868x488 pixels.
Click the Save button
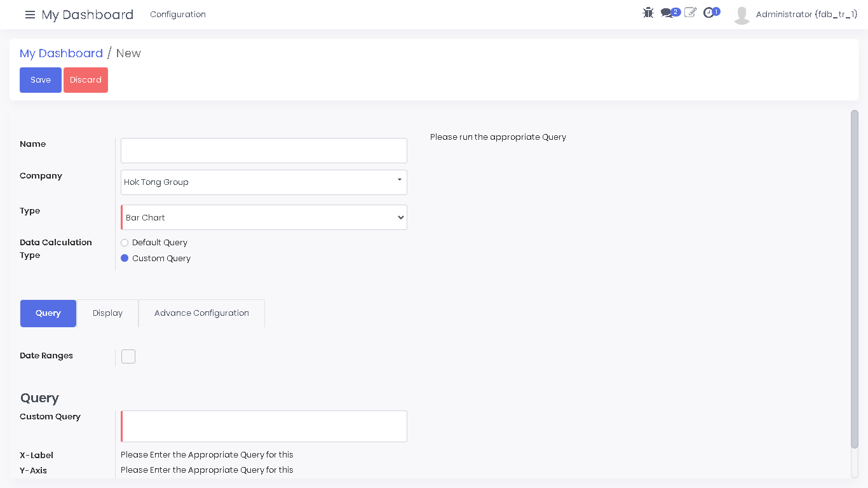[41, 80]
